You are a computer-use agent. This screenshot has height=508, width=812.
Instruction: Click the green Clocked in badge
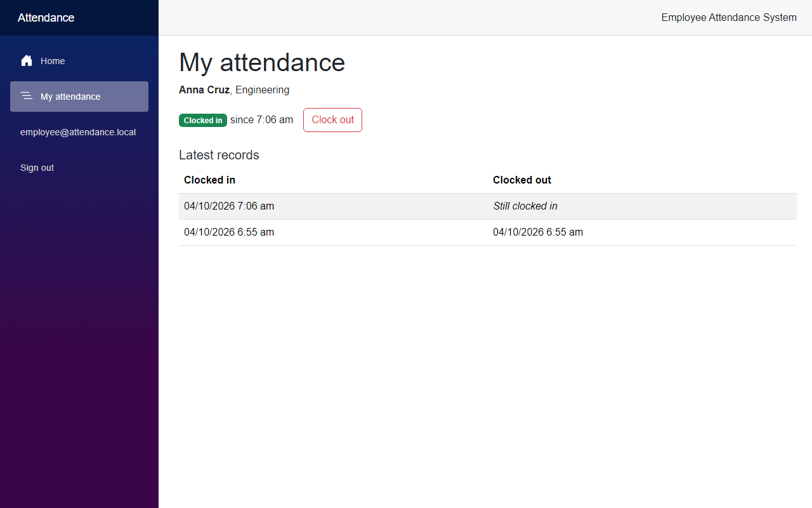click(203, 121)
